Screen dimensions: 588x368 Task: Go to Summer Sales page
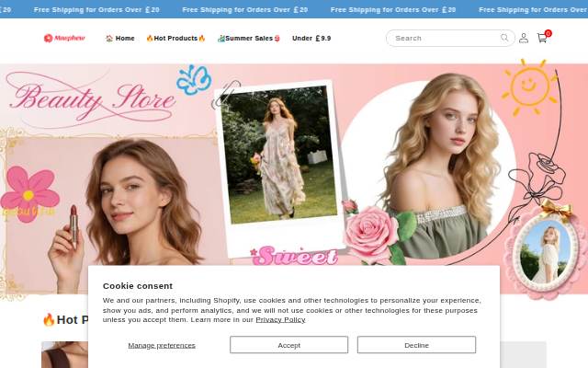pos(249,39)
